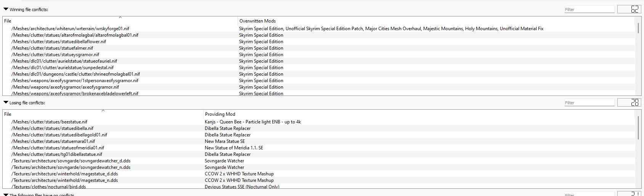Select the shrineofmolagbal01.nif file row
The image size is (644, 196).
pyautogui.click(x=319, y=74)
